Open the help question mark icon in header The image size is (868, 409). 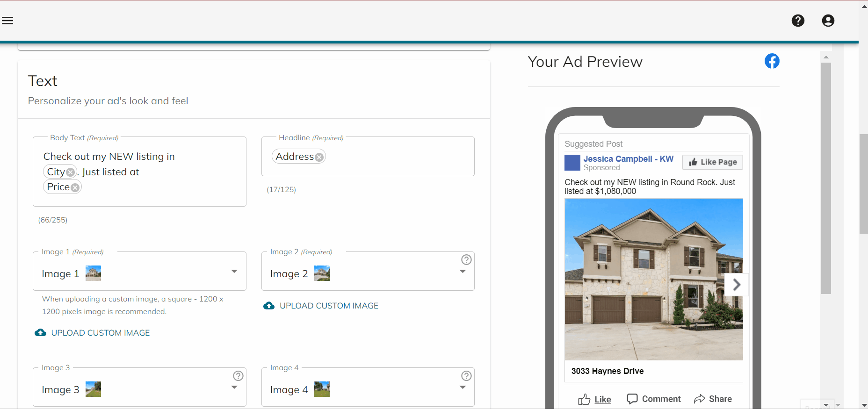click(x=798, y=21)
